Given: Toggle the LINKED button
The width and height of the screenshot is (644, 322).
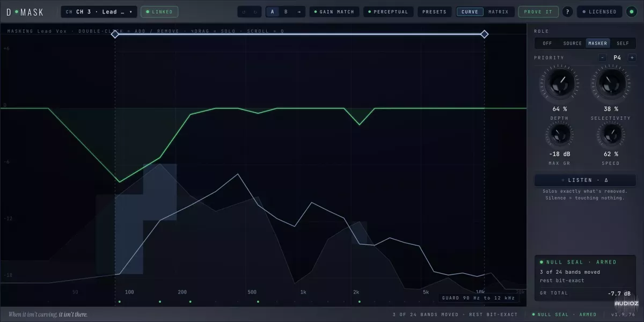Looking at the screenshot, I should click(x=159, y=12).
